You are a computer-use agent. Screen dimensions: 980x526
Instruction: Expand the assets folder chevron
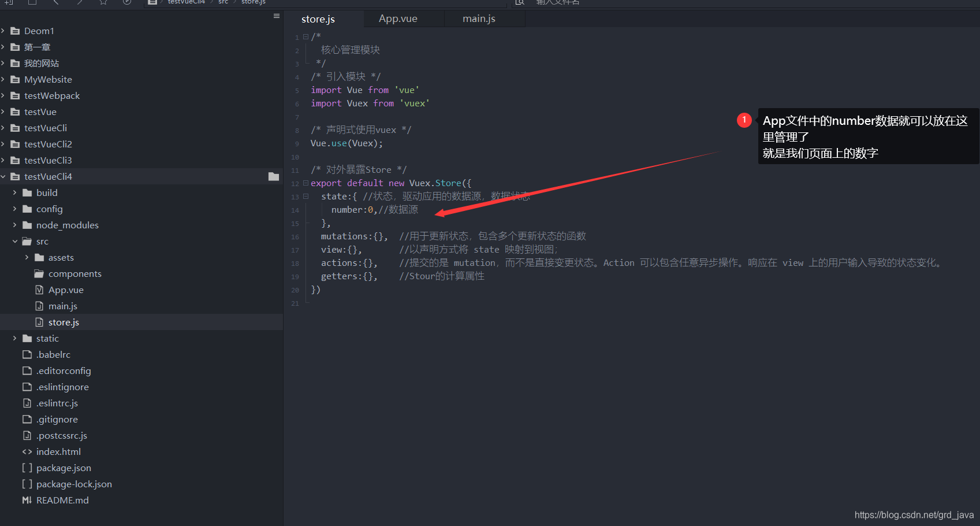(27, 257)
